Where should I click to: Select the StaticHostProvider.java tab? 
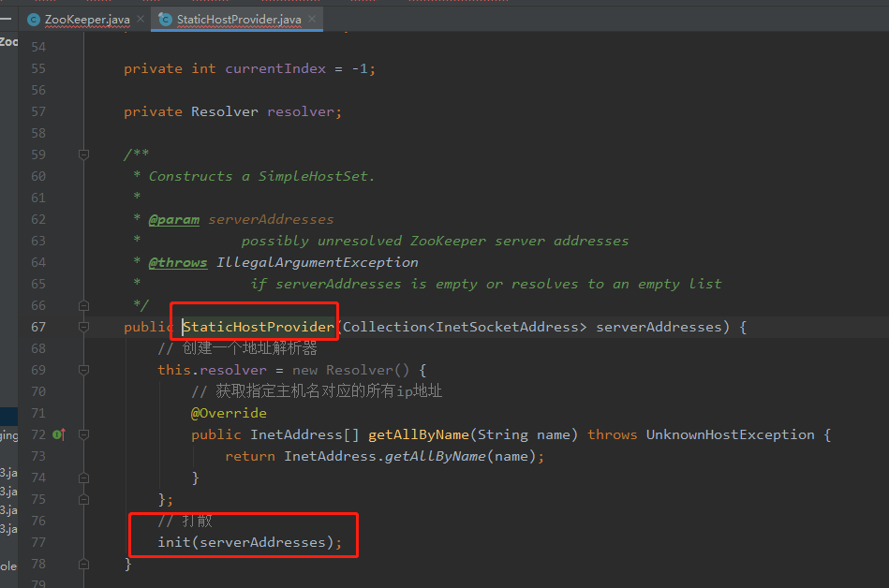(239, 20)
